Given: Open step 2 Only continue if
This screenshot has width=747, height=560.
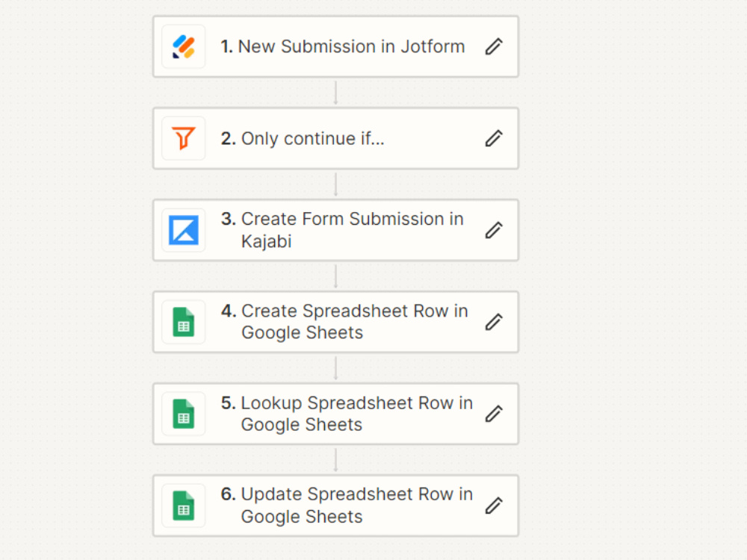Looking at the screenshot, I should pyautogui.click(x=335, y=139).
